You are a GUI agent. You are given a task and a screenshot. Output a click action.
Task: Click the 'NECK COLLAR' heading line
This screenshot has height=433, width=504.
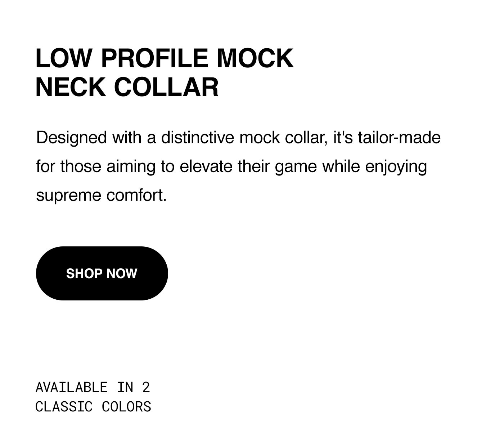tap(127, 87)
